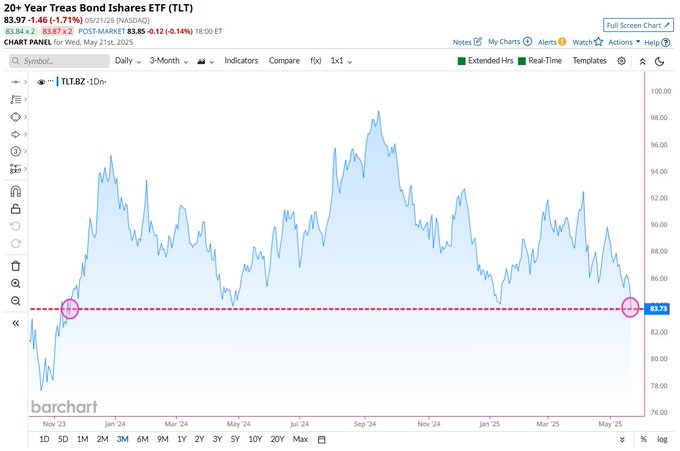Switch to percent scale
Screen dimensions: 680x451
(x=644, y=439)
